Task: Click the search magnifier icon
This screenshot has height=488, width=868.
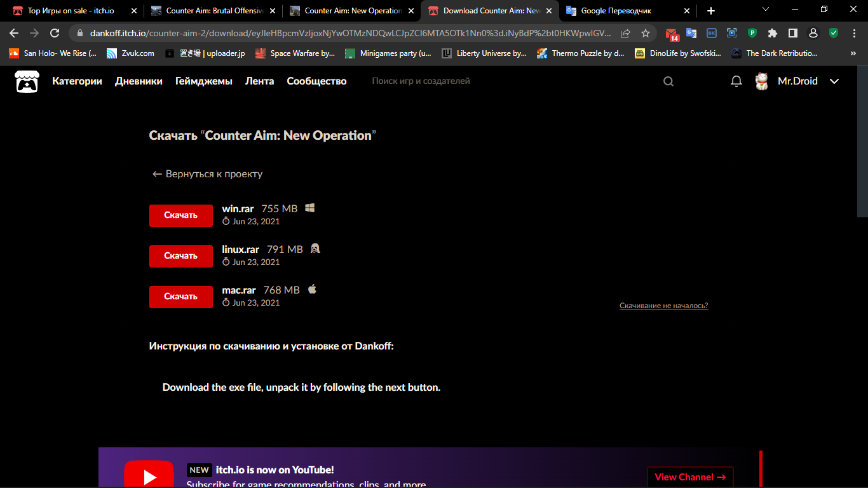Action: tap(668, 81)
